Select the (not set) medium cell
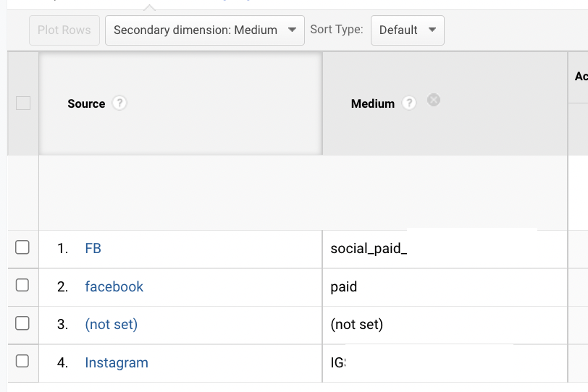The image size is (588, 392). click(x=445, y=325)
